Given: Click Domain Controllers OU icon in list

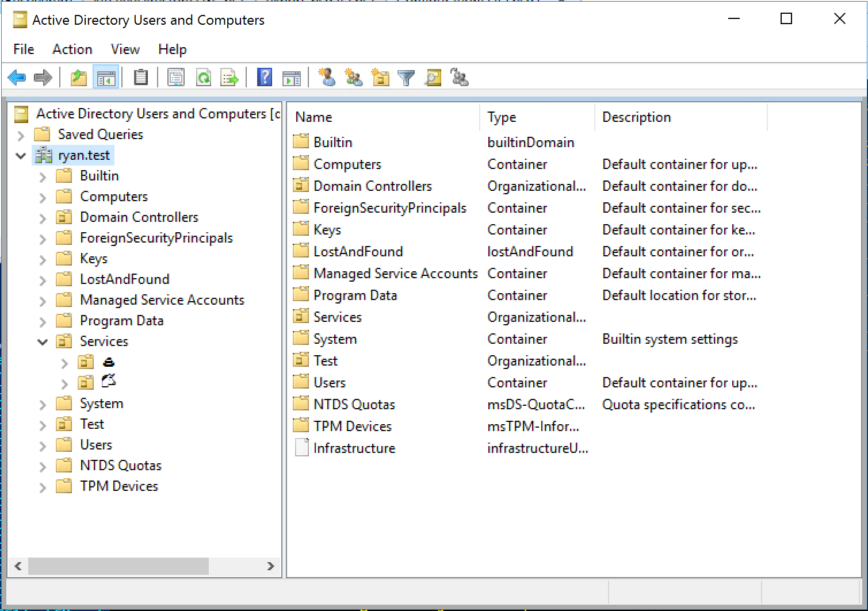Looking at the screenshot, I should [x=301, y=185].
